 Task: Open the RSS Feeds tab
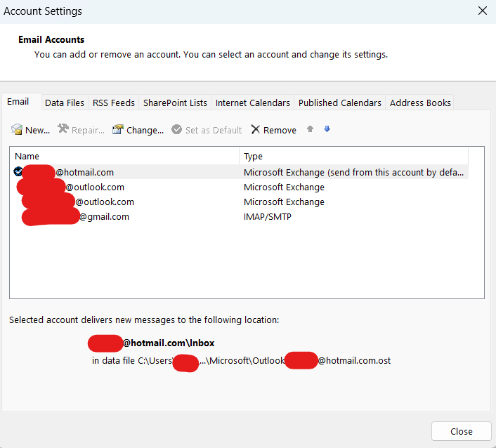coord(114,103)
